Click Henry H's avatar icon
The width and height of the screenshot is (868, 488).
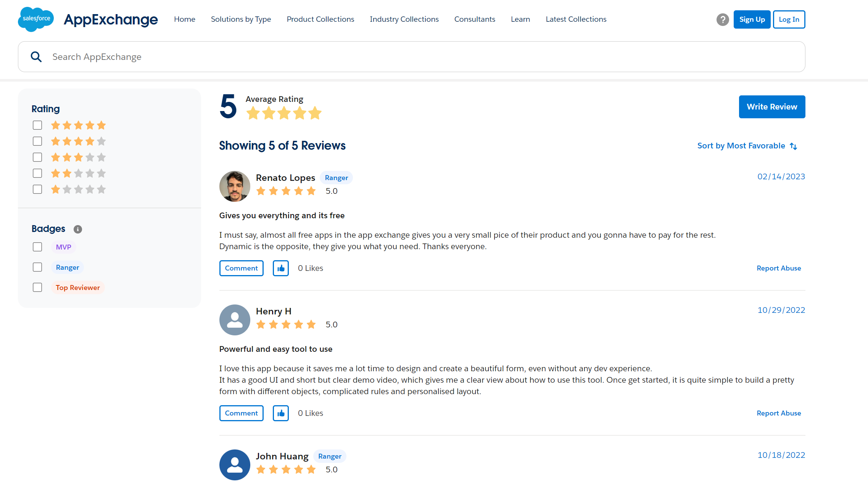pos(235,320)
